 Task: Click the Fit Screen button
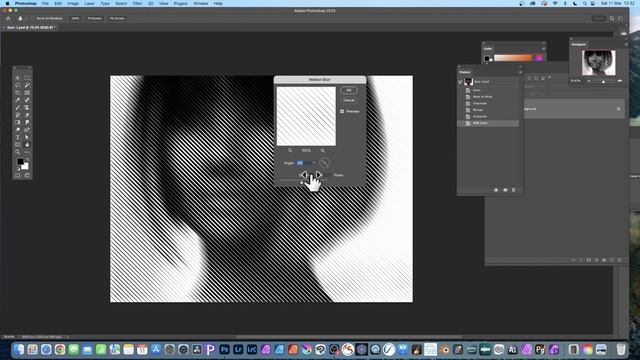point(94,18)
